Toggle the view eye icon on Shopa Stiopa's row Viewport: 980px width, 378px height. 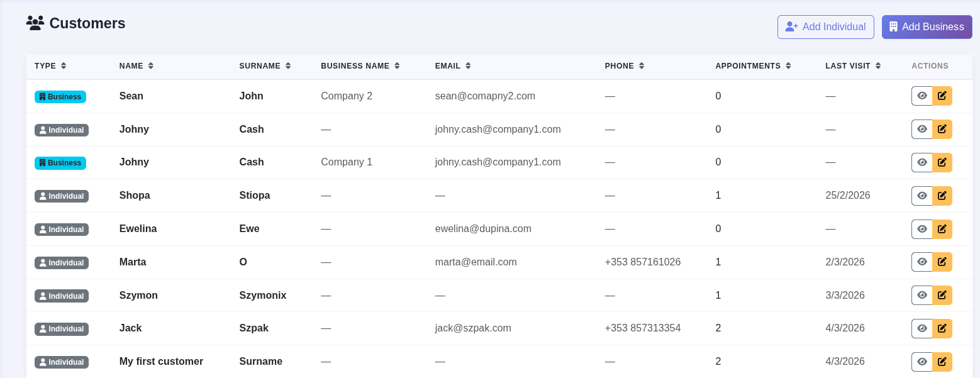click(922, 196)
